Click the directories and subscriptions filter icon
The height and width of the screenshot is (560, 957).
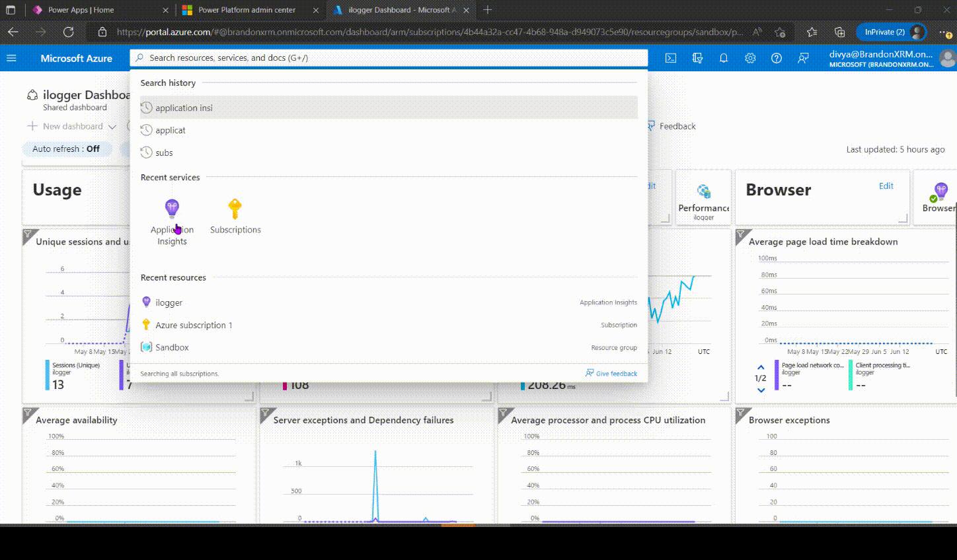tap(697, 58)
